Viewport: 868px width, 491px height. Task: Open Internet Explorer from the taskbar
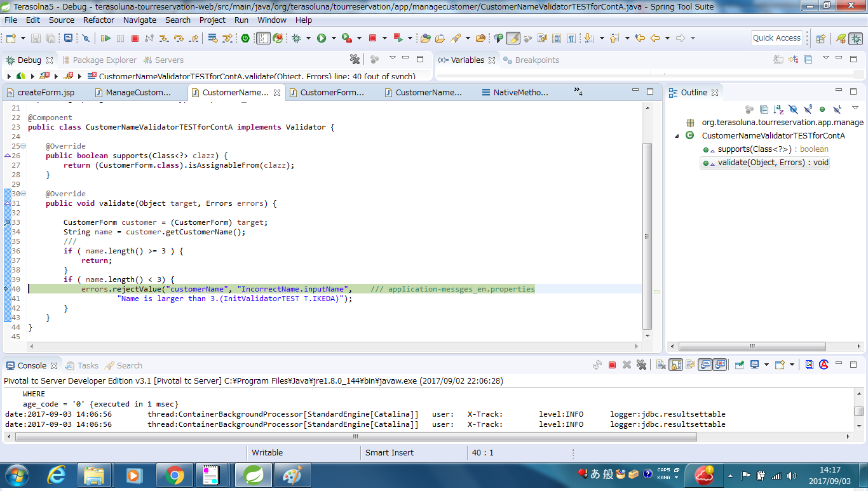tap(57, 475)
